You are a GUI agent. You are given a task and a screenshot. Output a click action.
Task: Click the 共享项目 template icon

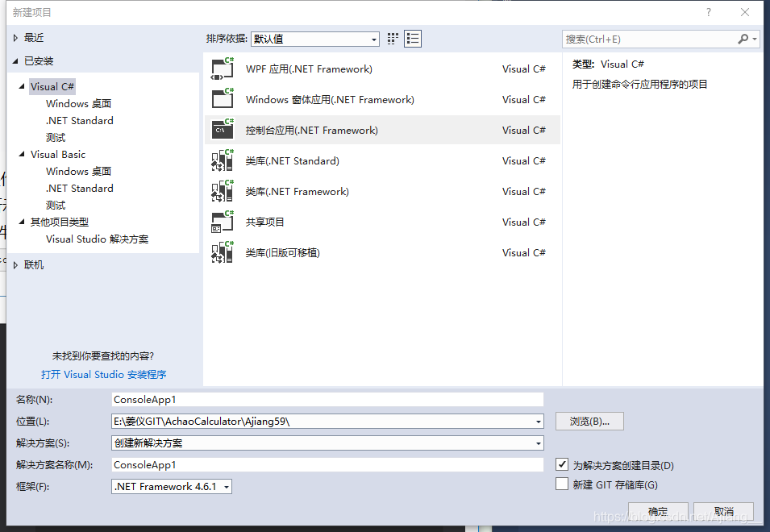[223, 222]
